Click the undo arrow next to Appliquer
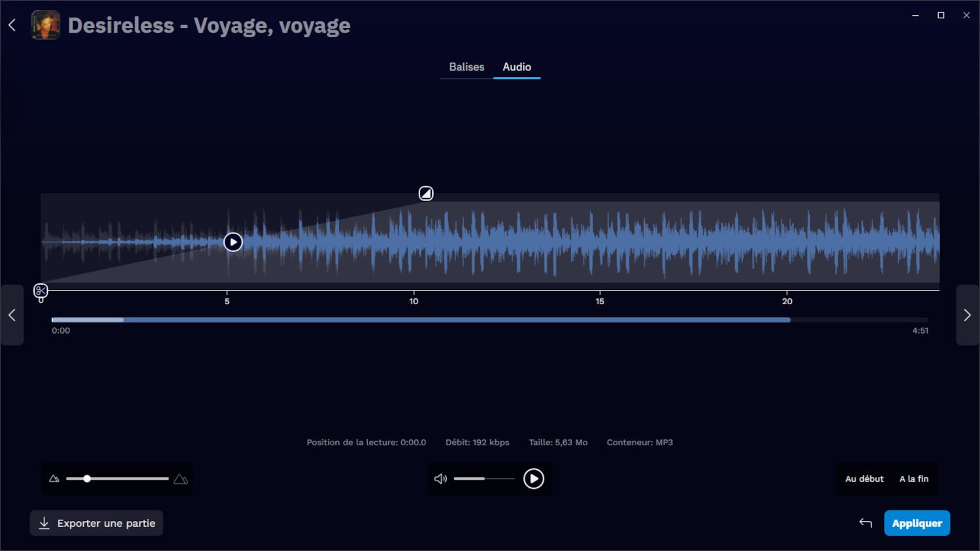 point(865,523)
